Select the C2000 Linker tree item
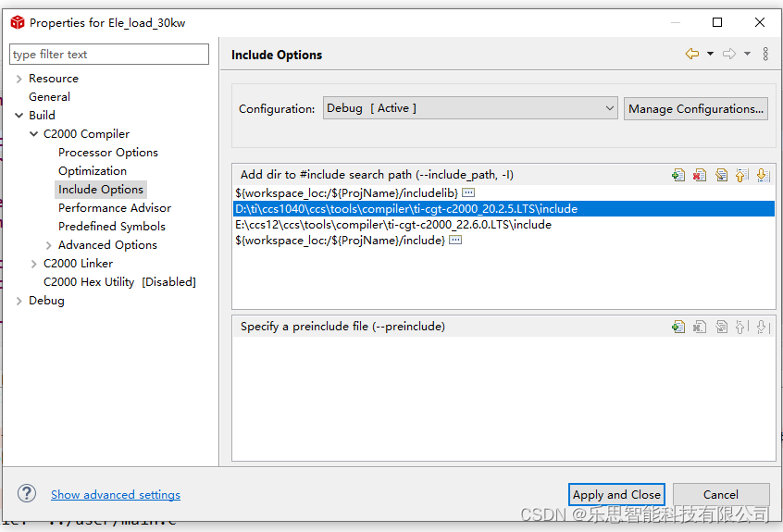Viewport: 783px width, 532px height. tap(78, 263)
